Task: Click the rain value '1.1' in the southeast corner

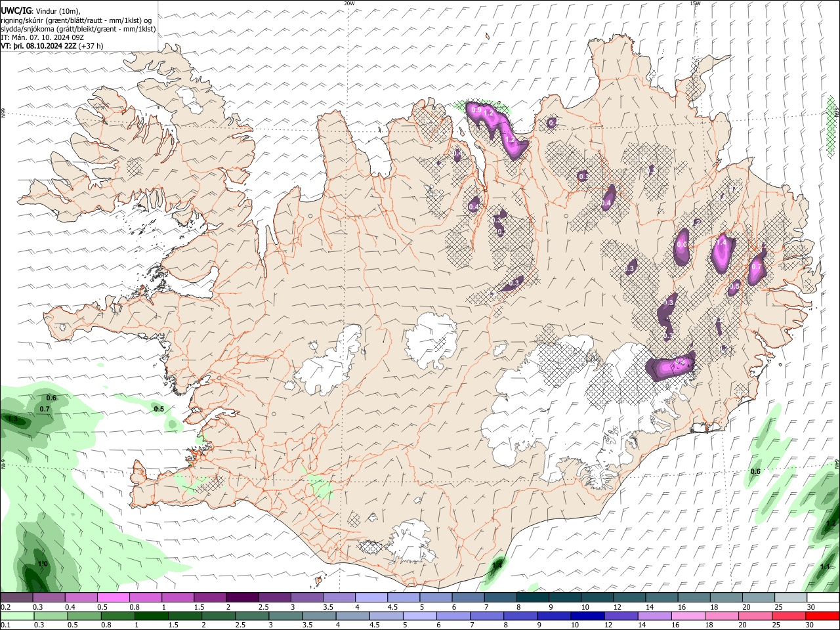Action: coord(826,566)
